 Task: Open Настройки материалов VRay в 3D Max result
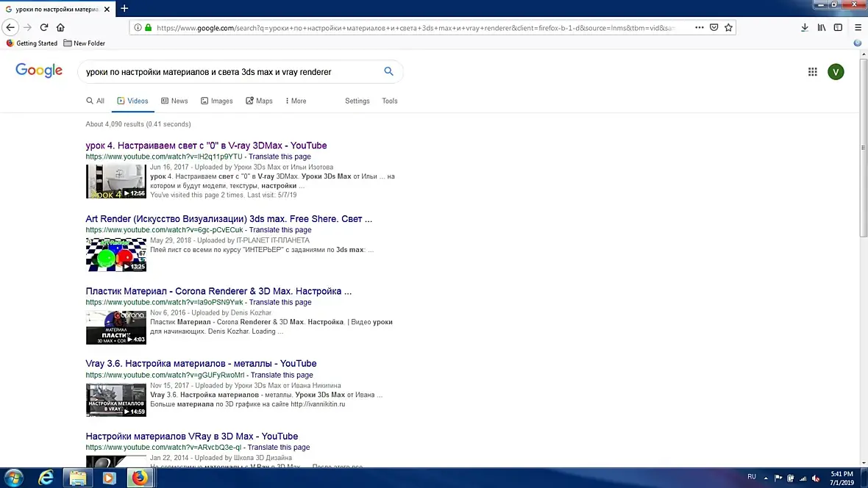(191, 436)
